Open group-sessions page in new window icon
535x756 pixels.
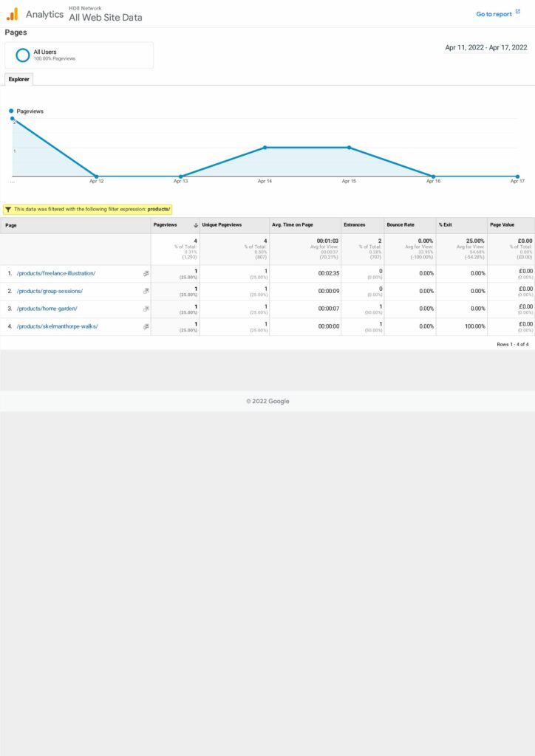tap(146, 291)
